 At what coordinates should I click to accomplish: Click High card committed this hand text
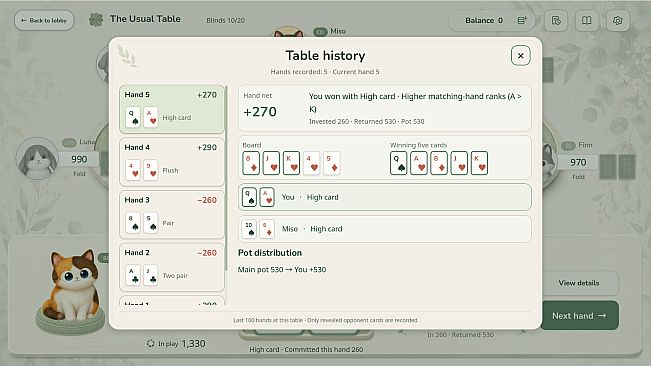306,349
